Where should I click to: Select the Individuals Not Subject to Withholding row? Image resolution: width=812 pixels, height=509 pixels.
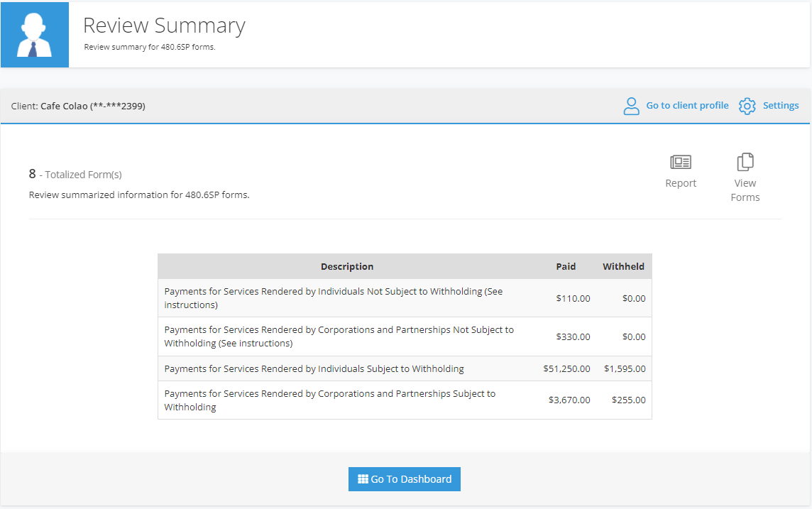[x=405, y=298]
